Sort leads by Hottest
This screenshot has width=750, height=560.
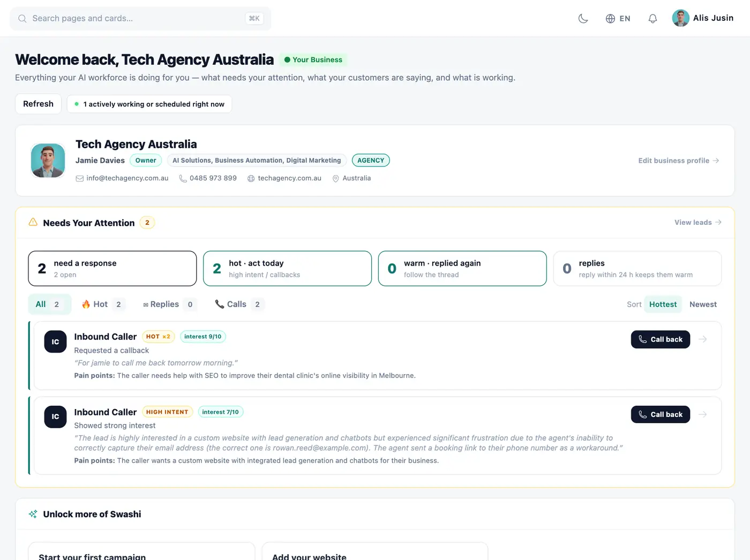coord(663,304)
